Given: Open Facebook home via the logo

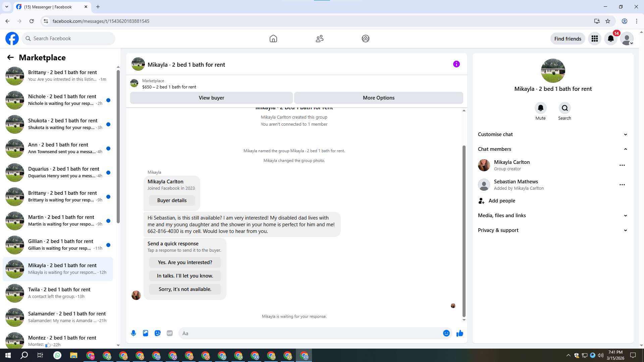Looking at the screenshot, I should 12,39.
